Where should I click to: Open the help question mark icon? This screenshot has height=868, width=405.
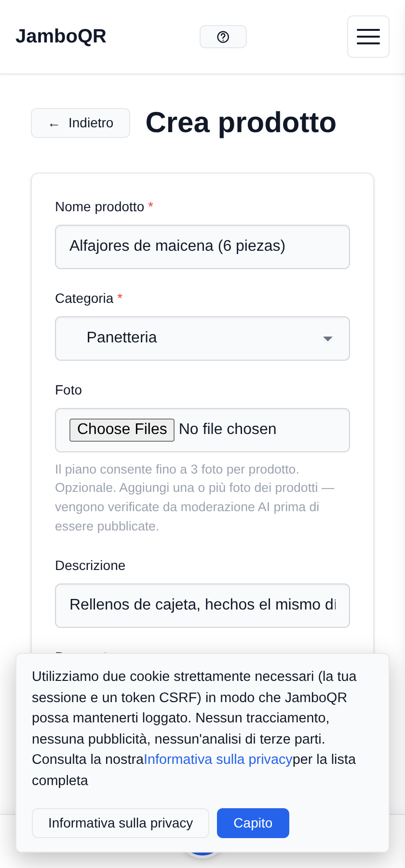coord(223,37)
